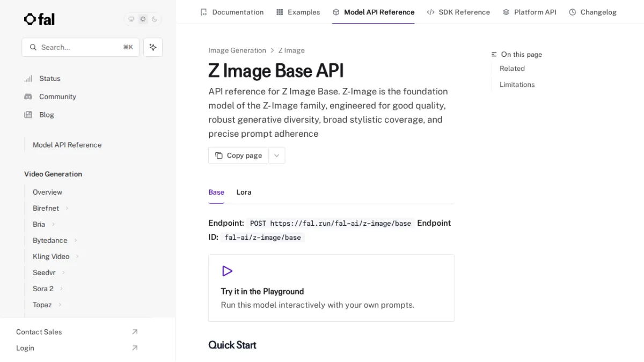Expand the Birefnet chevron

point(67,208)
